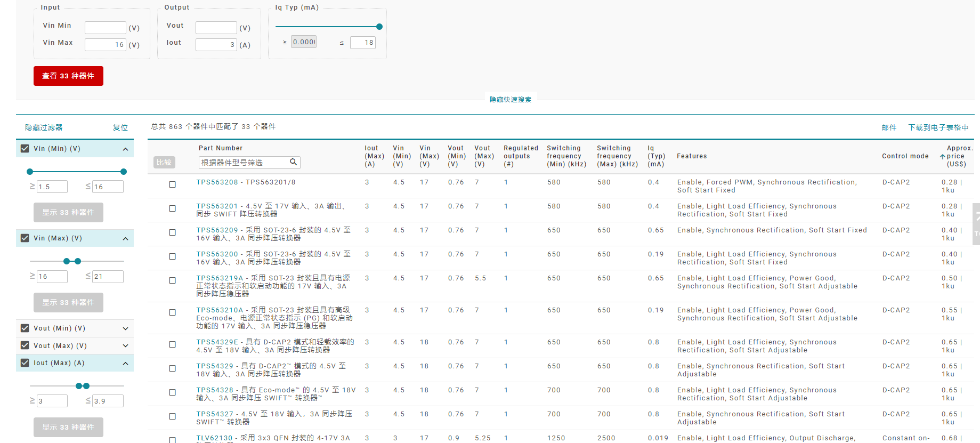
Task: Click the Iout (Max) (A) column header
Action: [374, 156]
